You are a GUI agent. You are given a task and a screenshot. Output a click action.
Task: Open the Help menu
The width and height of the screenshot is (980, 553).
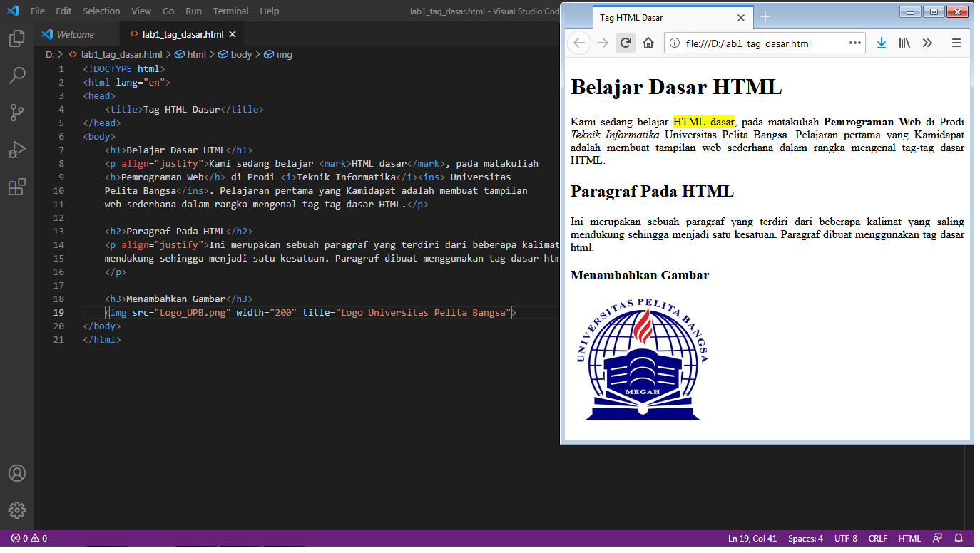(270, 11)
